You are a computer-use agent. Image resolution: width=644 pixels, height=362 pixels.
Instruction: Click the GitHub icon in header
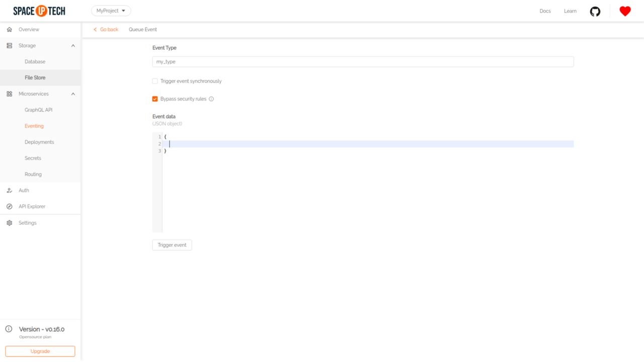[595, 12]
